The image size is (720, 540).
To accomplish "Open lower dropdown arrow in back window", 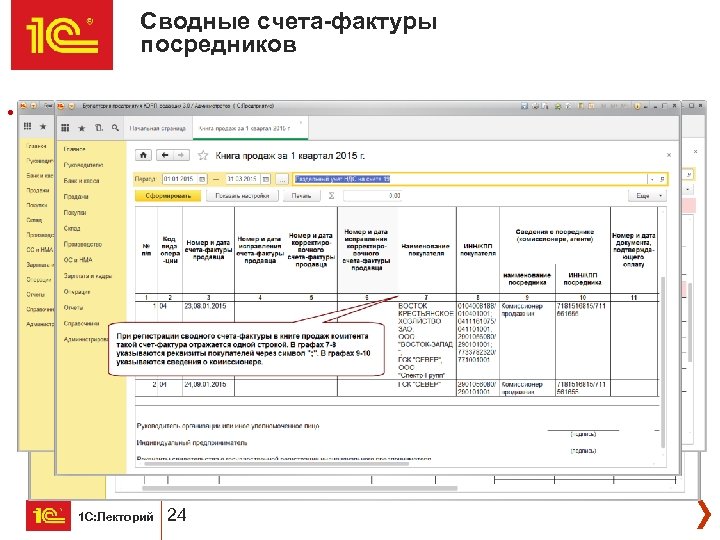I will coord(688,190).
